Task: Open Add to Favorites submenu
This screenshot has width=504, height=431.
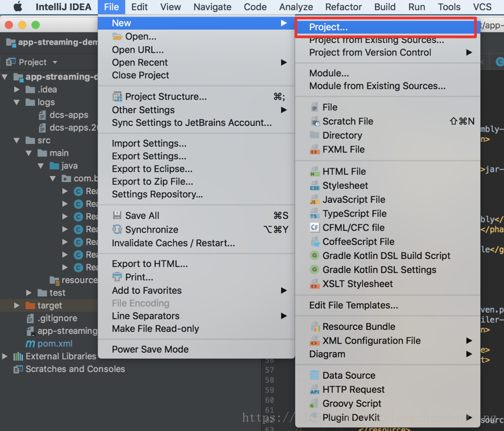Action: pos(196,290)
